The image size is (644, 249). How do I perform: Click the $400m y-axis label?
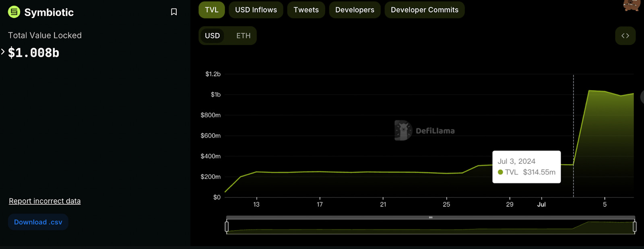(x=211, y=156)
